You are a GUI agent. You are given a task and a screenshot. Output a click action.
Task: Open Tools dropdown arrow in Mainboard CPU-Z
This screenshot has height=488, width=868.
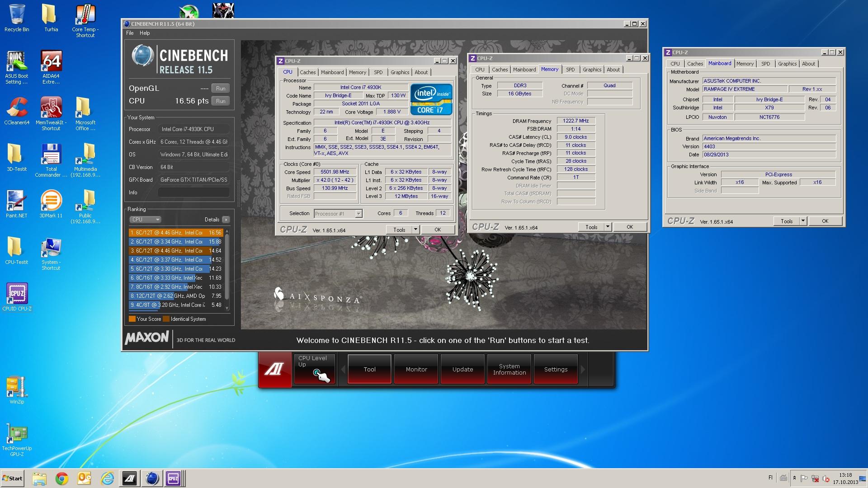coord(803,221)
